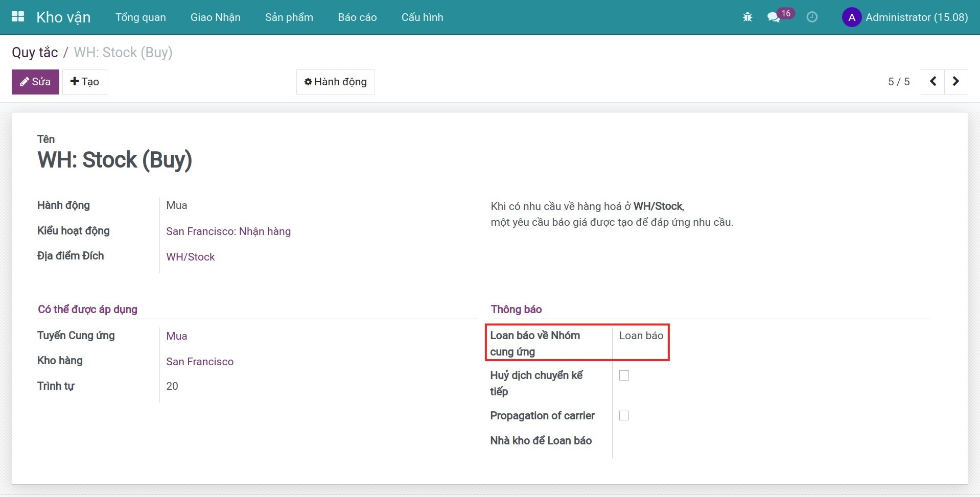Click the Administrator avatar icon
Viewport: 980px width, 497px height.
851,17
